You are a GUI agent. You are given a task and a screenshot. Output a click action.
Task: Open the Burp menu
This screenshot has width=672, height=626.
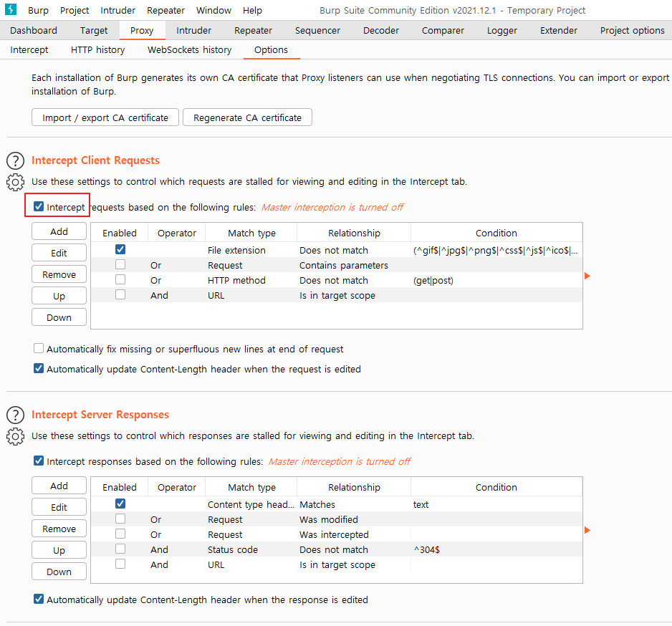(38, 10)
